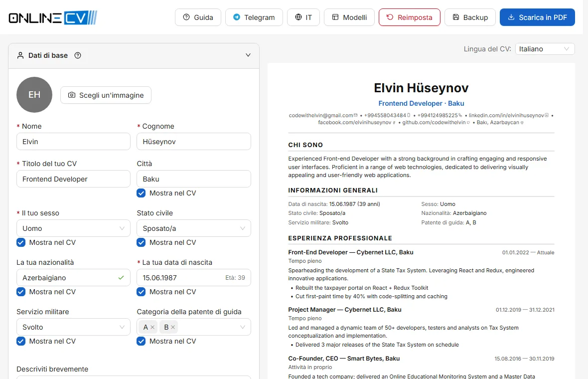588x379 pixels.
Task: Toggle Mostra nel CV under nazionalità
Action: 21,292
